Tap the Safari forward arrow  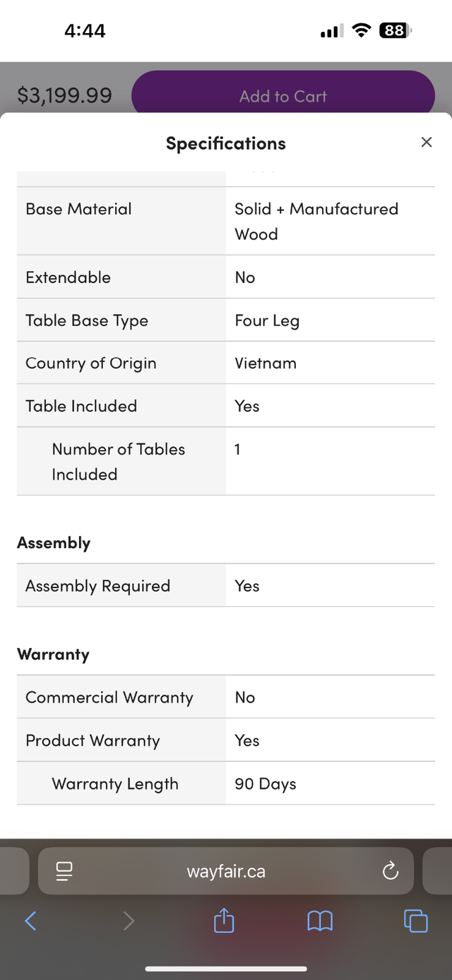point(129,921)
